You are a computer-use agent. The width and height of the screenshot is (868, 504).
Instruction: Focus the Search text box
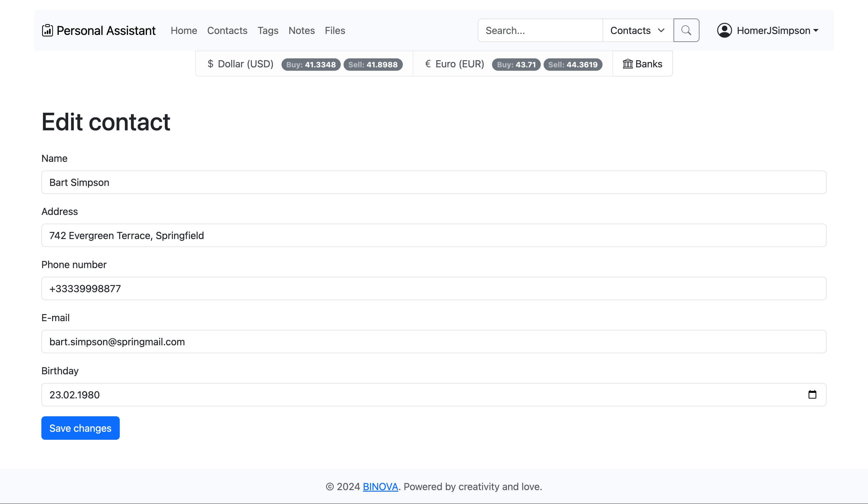point(540,30)
